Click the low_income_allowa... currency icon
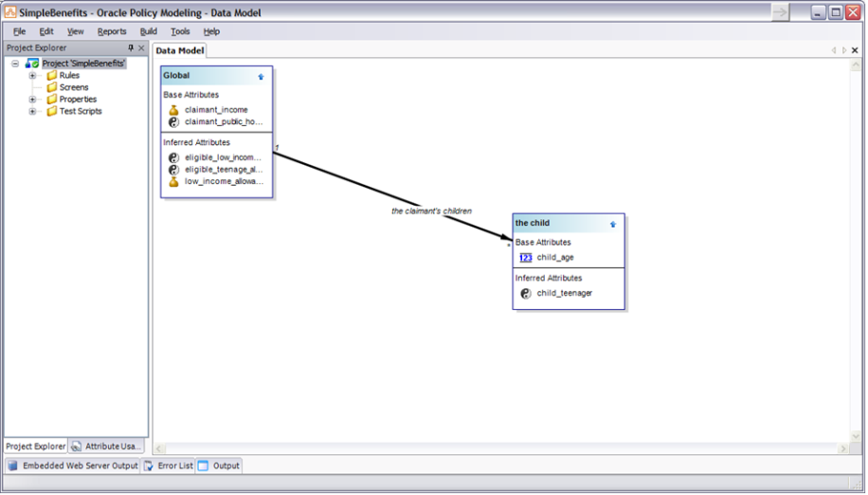The height and width of the screenshot is (495, 868). 173,182
